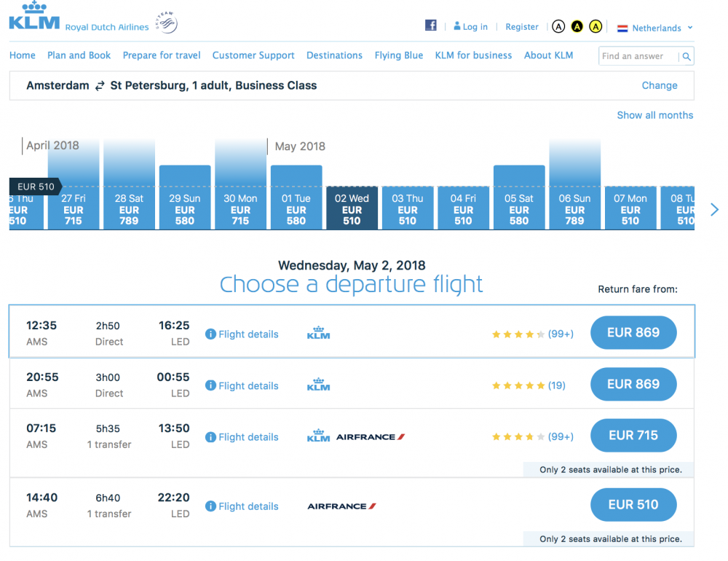Click Change to edit search

[x=660, y=85]
